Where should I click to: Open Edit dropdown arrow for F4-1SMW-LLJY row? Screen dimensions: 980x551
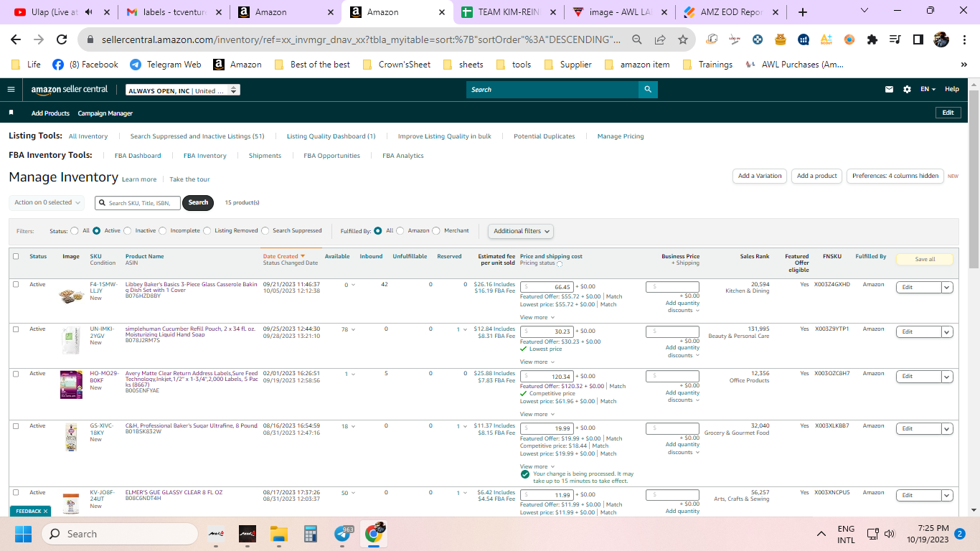[947, 287]
